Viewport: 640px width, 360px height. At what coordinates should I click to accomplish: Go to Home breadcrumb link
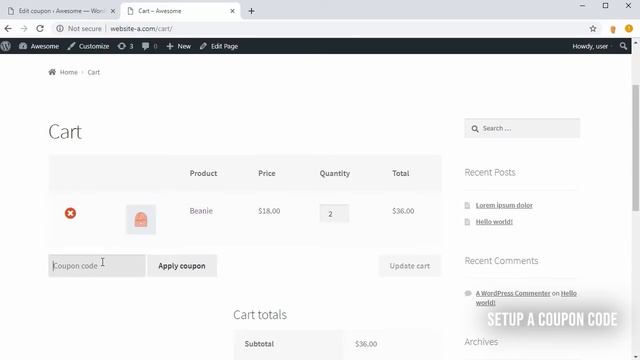69,72
